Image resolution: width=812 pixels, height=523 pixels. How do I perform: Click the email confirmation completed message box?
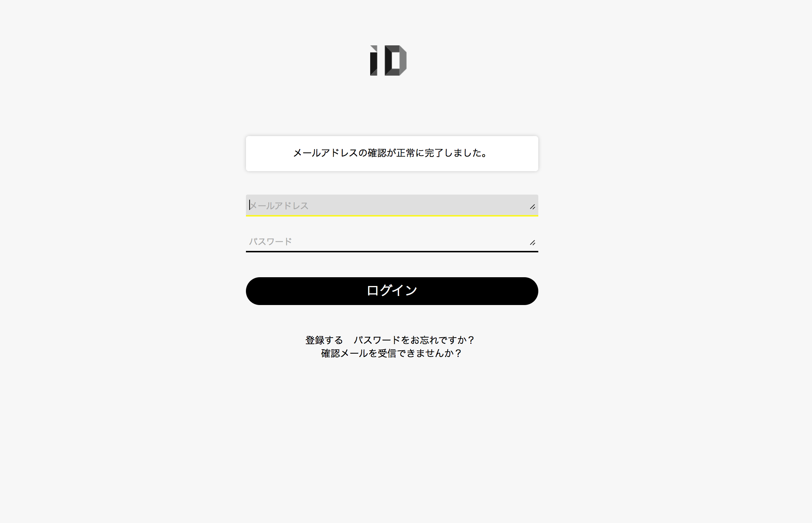pyautogui.click(x=392, y=154)
